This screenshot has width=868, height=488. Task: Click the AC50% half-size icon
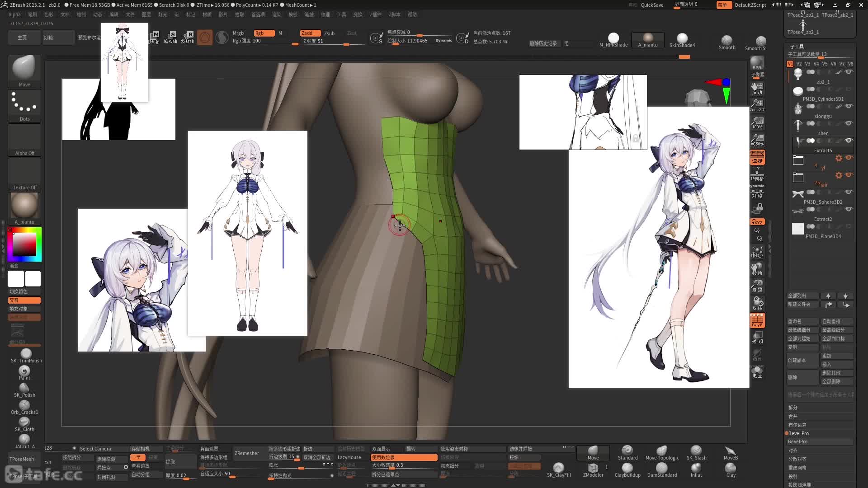[757, 140]
